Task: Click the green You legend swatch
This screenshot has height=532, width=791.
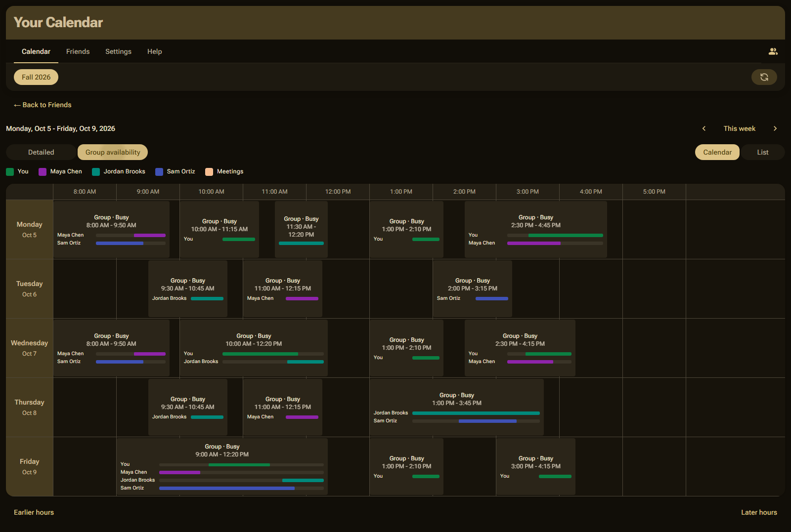Action: coord(10,172)
